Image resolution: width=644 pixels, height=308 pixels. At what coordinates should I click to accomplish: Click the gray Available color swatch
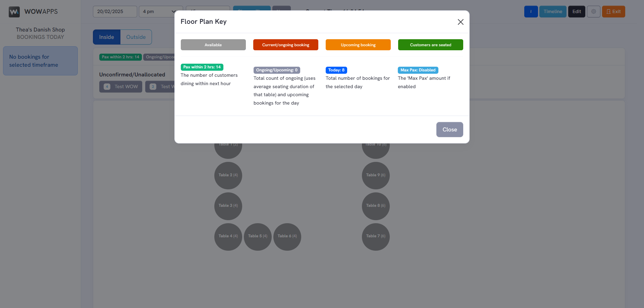click(x=213, y=45)
